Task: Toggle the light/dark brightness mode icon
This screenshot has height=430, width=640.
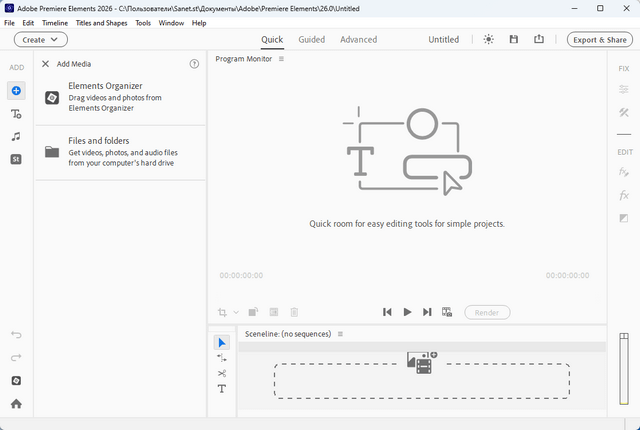Action: tap(488, 40)
